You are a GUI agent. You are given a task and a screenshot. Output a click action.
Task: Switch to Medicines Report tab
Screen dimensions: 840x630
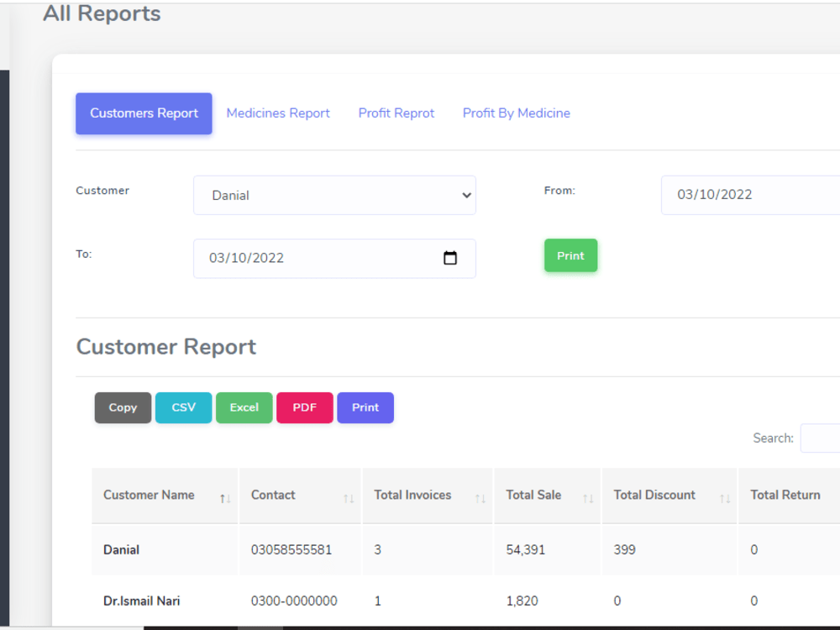coord(278,113)
